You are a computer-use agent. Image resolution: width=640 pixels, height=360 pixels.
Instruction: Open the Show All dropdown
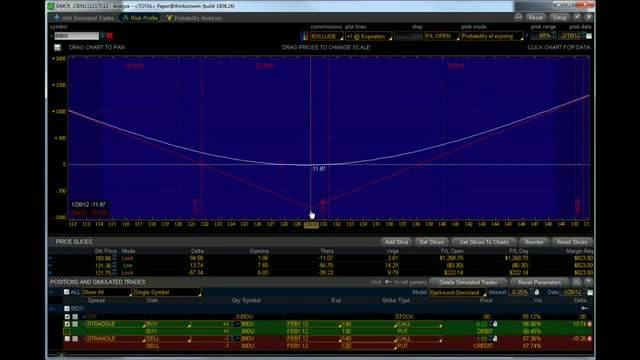(x=107, y=292)
